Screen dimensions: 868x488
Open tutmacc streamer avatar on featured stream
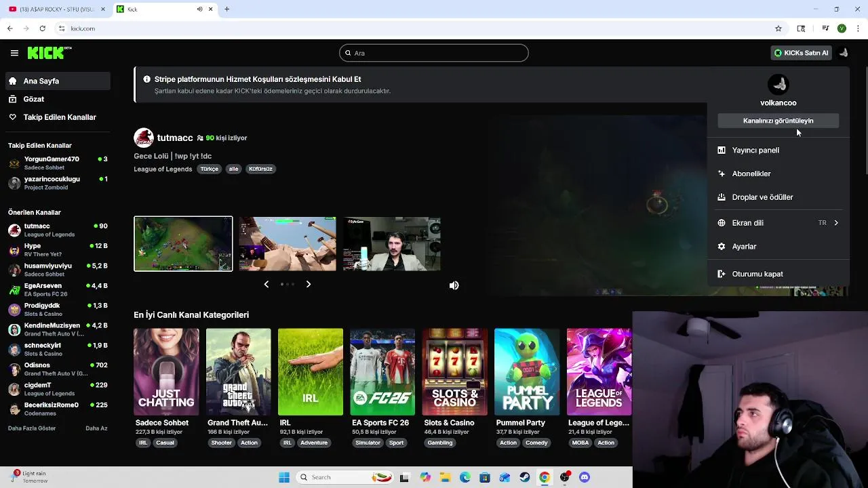143,138
